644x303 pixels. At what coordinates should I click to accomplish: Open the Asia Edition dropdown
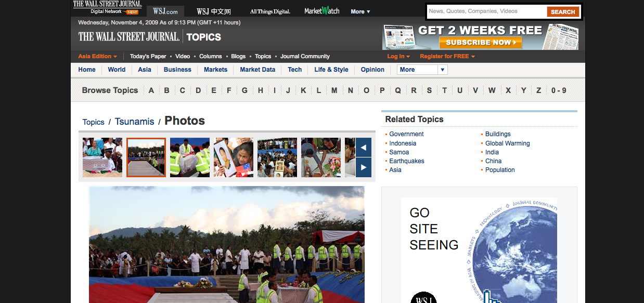[x=97, y=56]
